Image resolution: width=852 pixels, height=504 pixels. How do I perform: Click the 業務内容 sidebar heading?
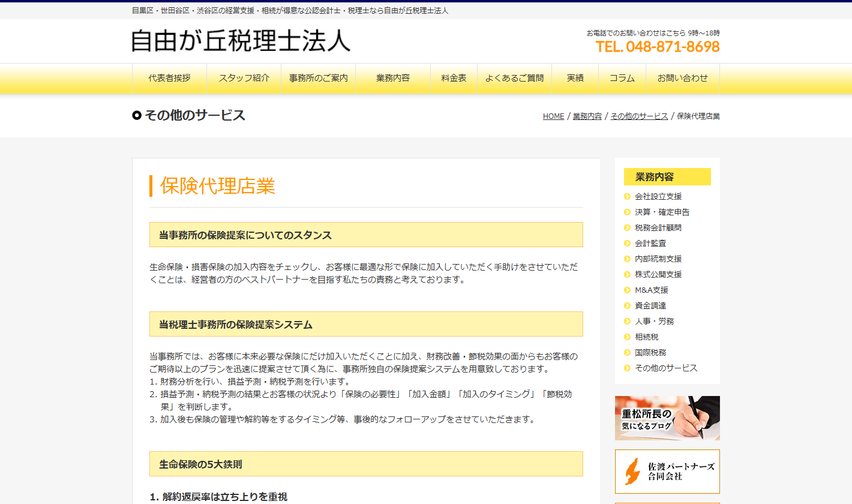point(667,176)
